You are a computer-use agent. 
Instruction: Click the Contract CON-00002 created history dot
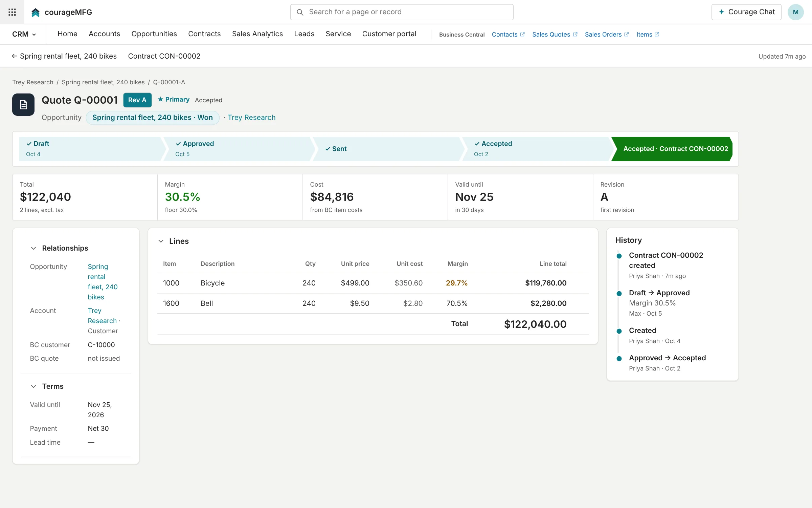pos(619,256)
